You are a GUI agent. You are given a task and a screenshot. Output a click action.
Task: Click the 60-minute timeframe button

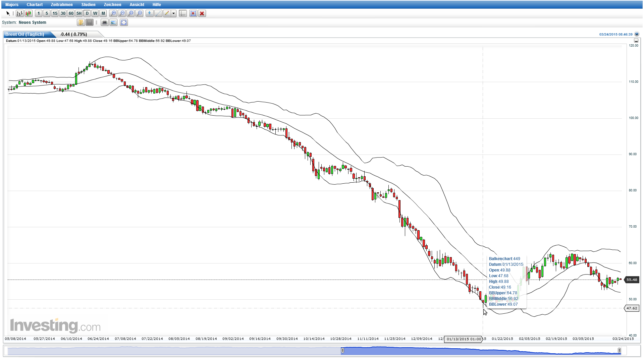coord(71,13)
